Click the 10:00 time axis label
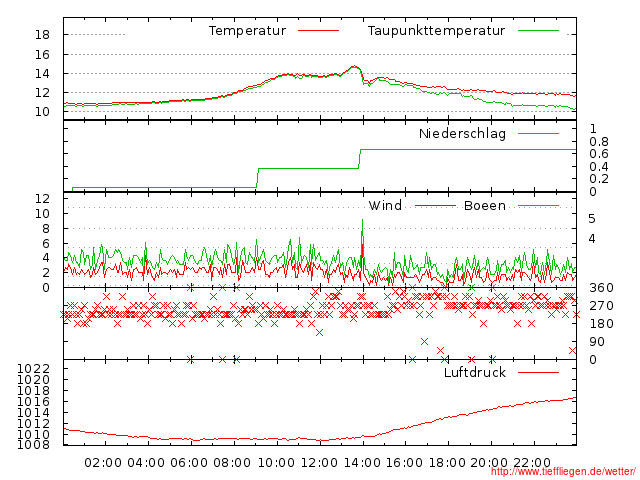 [x=276, y=463]
